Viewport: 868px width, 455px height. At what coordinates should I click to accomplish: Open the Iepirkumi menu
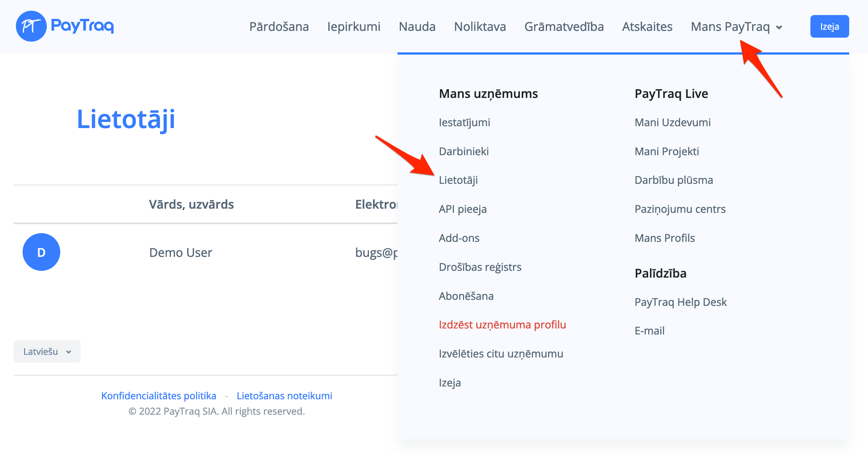(x=353, y=27)
